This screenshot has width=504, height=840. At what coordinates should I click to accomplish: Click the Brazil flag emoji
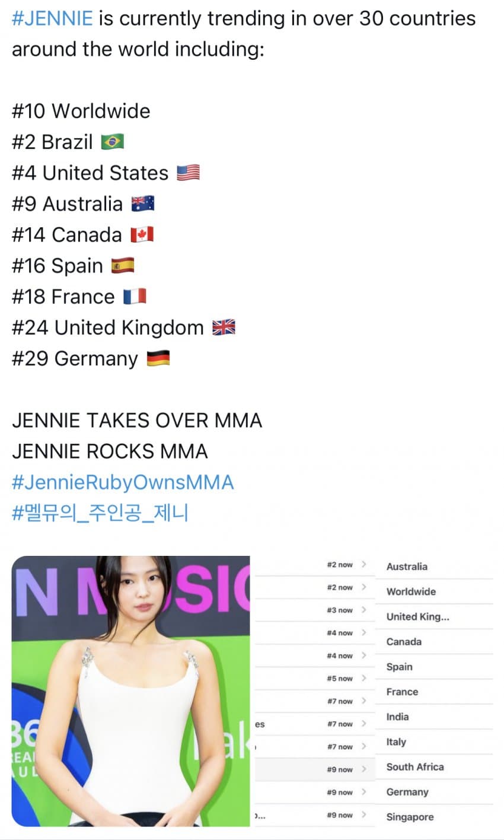[x=112, y=142]
